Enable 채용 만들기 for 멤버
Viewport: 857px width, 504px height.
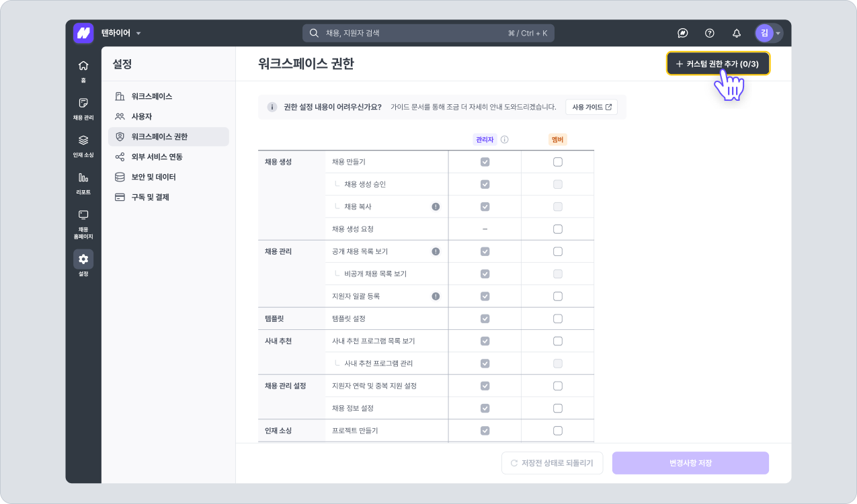click(x=558, y=162)
